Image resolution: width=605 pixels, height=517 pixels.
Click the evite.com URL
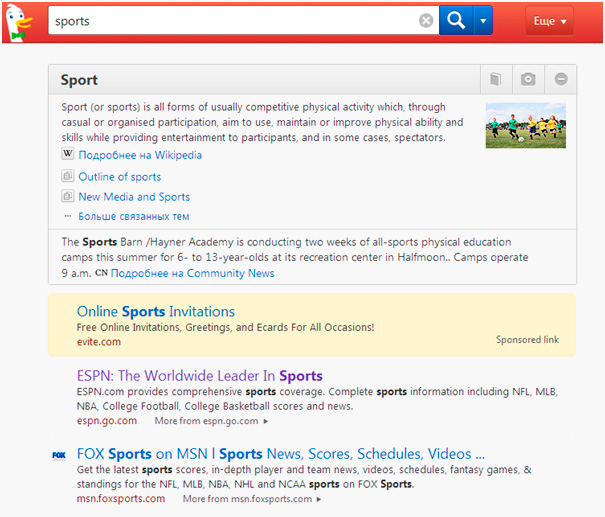click(x=99, y=342)
